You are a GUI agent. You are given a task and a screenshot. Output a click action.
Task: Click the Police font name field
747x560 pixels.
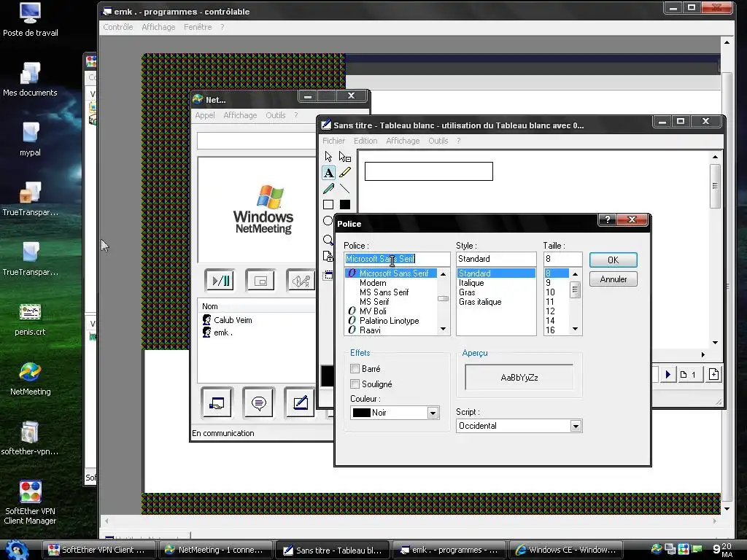[397, 259]
